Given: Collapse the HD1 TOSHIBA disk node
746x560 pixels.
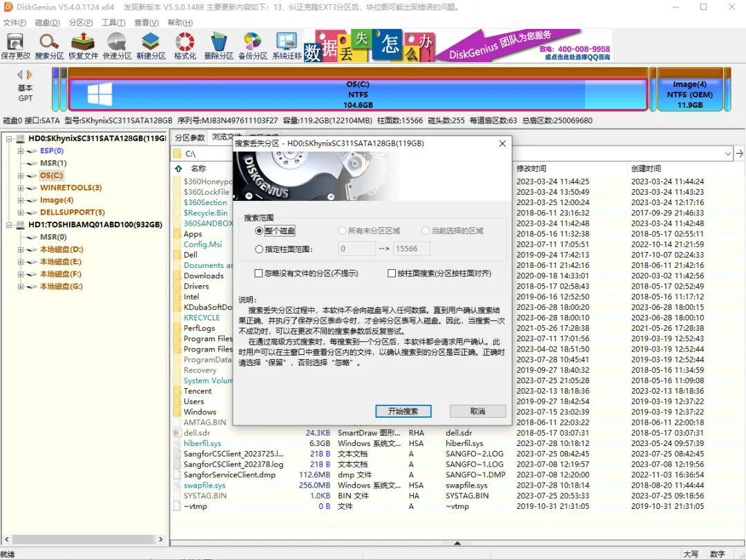Looking at the screenshot, I should click(x=9, y=224).
